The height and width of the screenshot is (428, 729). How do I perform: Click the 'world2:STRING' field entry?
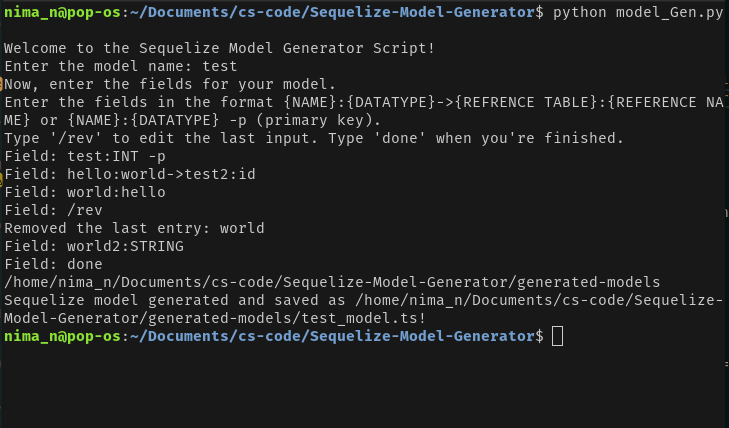click(126, 246)
